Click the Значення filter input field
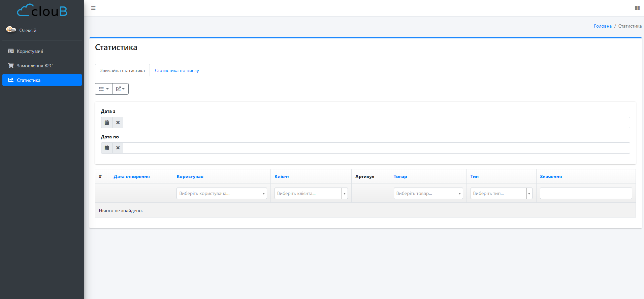The height and width of the screenshot is (299, 644). (586, 193)
